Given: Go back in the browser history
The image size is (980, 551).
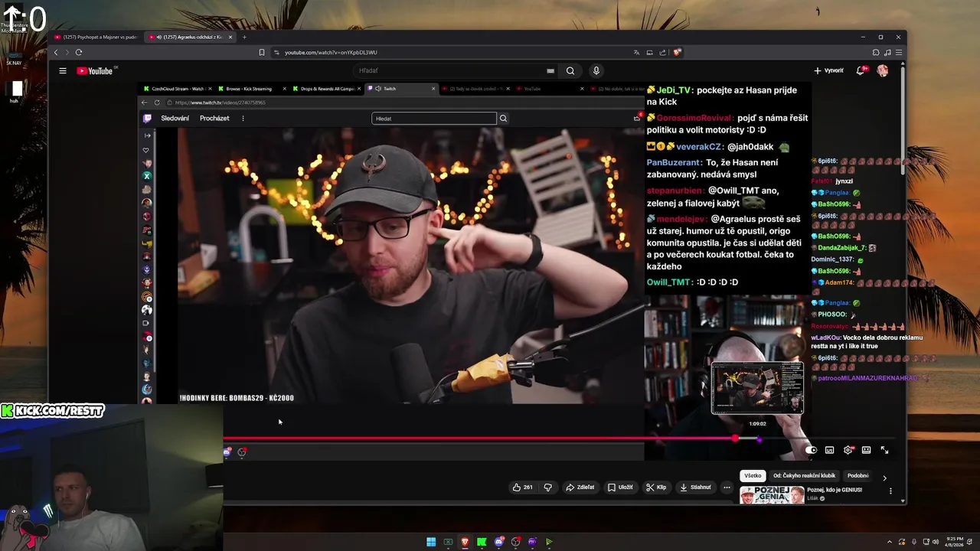Looking at the screenshot, I should point(55,52).
